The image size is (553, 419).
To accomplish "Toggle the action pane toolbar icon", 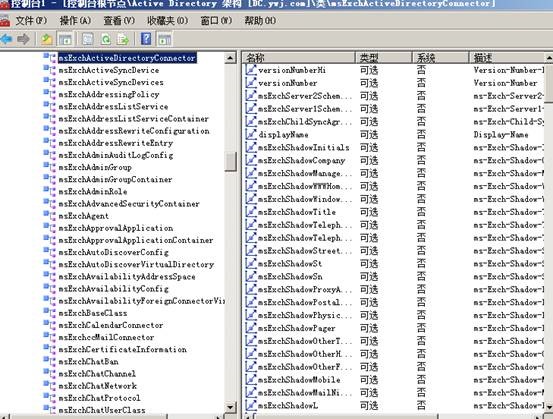I will [x=164, y=39].
